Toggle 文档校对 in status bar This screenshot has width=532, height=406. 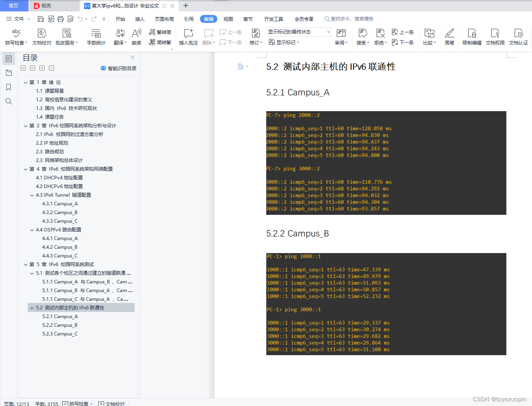[x=112, y=404]
